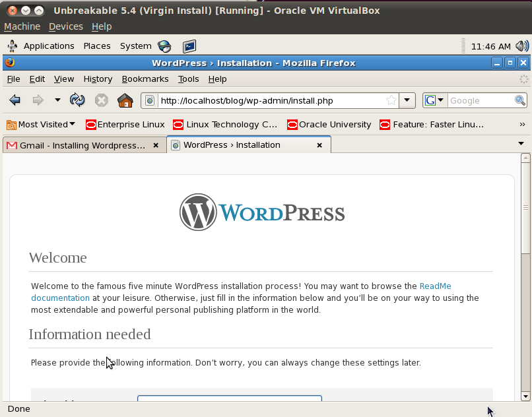Click the WordPress logo on the page

(x=262, y=212)
